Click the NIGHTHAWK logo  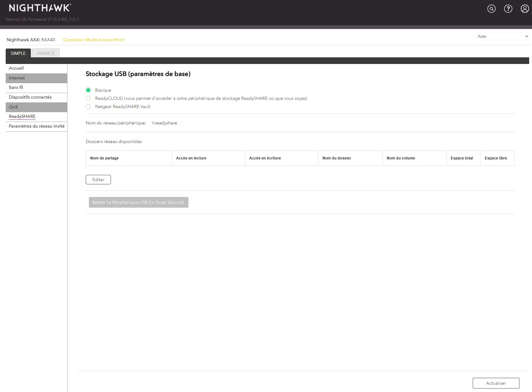[x=40, y=8]
